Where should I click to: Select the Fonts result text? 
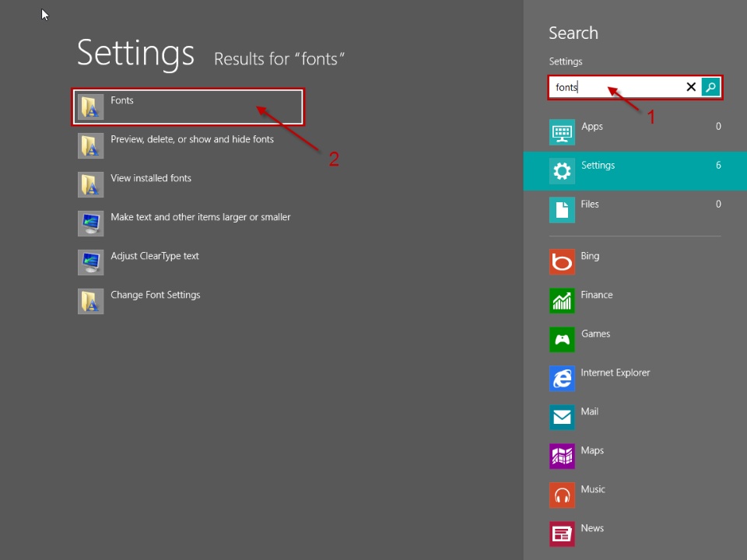click(122, 100)
